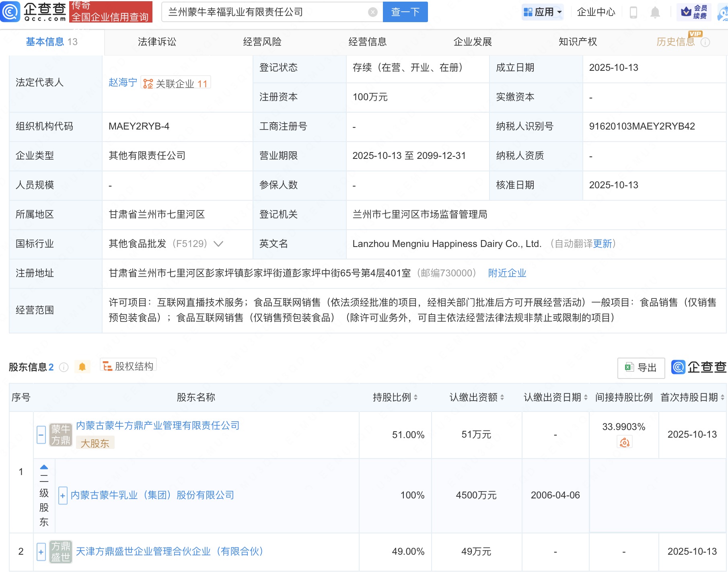Expand the 内蒙古蒙牛乳业（集团）row

click(63, 496)
